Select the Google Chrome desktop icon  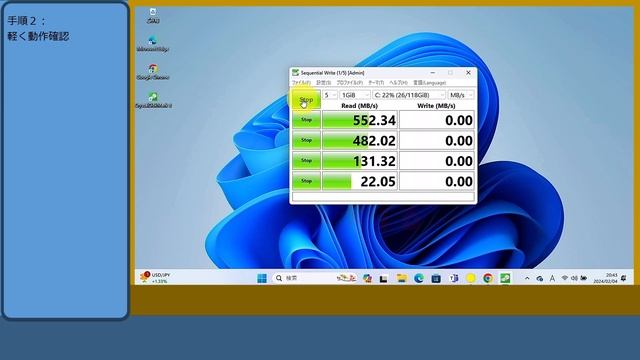tap(153, 72)
